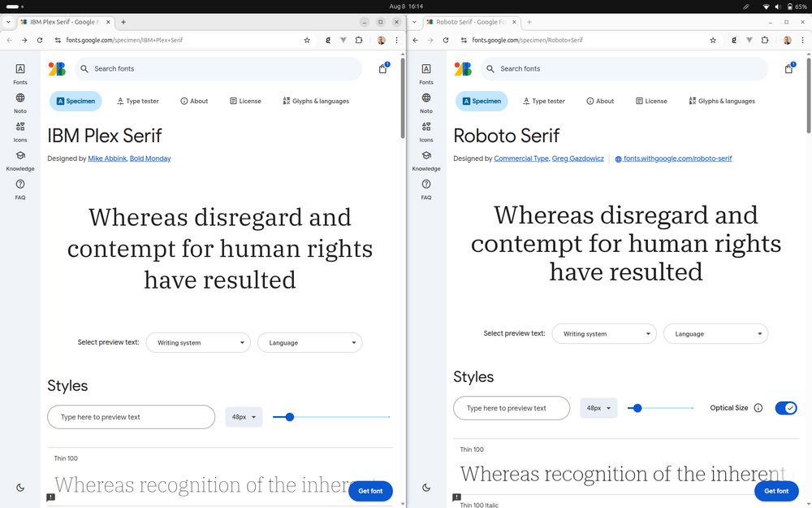Open designer link Mike Abbink
812x508 pixels.
click(107, 158)
